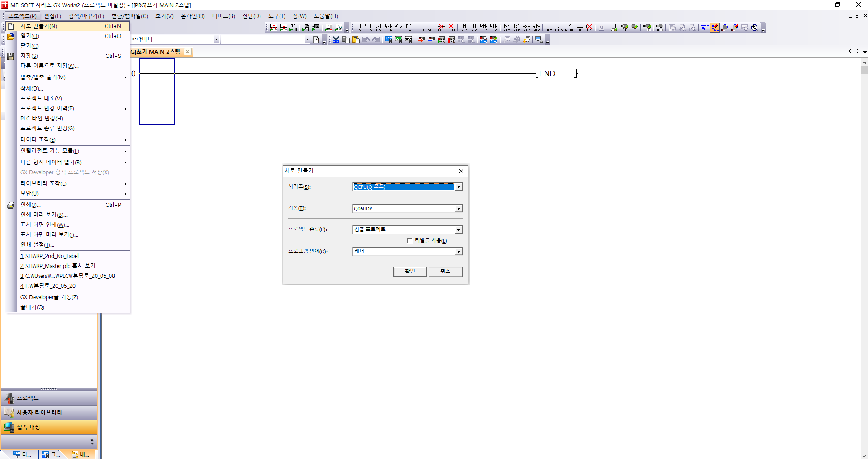Insert rising pulse contact sF7 icon
Image resolution: width=868 pixels, height=459 pixels.
pos(464,28)
